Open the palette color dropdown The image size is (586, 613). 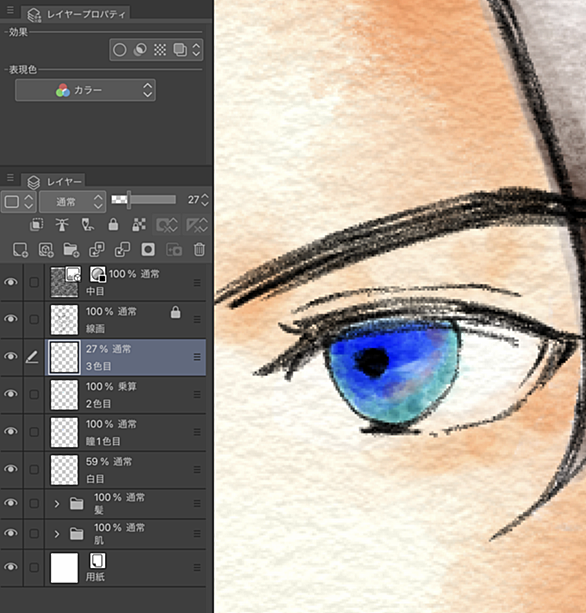coord(19,202)
